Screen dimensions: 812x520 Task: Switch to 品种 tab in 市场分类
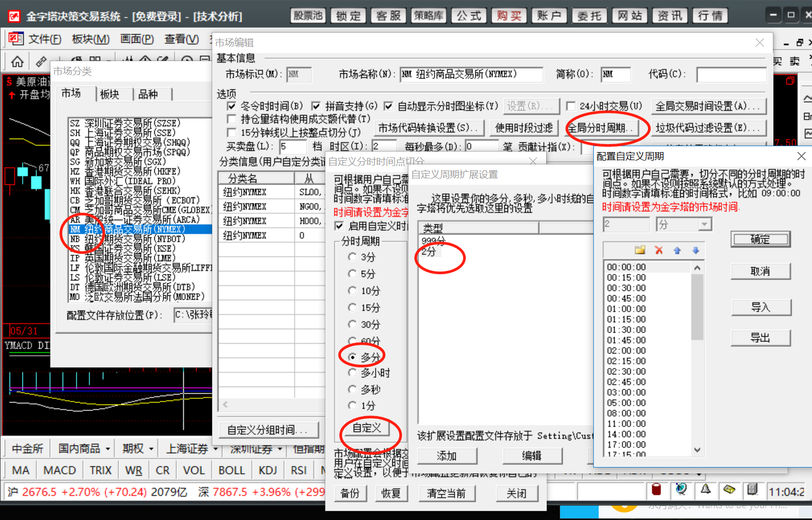(x=148, y=94)
